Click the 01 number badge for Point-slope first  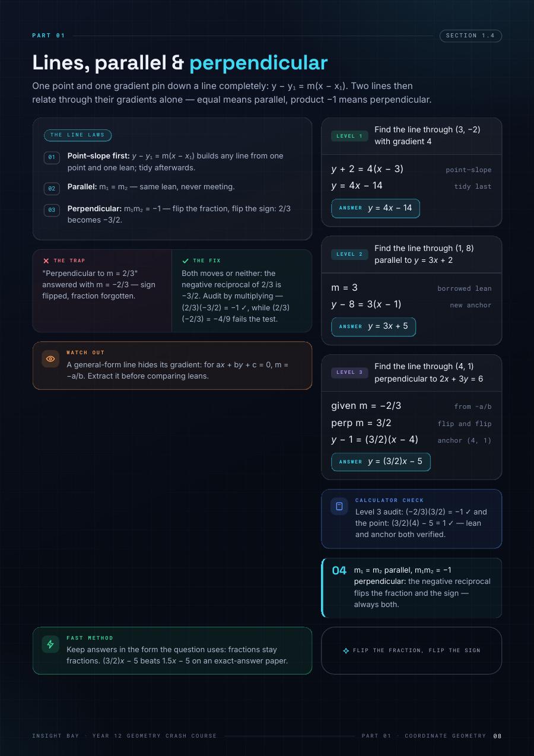52,157
